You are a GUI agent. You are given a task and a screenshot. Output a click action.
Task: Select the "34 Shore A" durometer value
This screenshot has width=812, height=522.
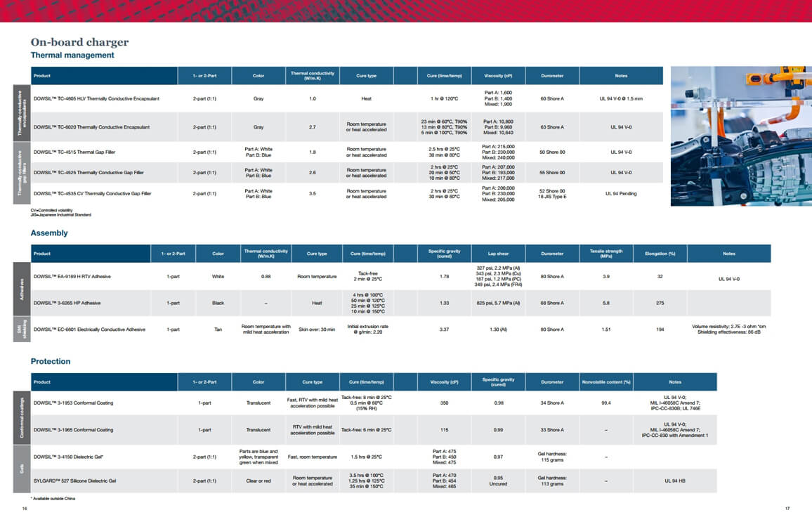click(x=552, y=403)
